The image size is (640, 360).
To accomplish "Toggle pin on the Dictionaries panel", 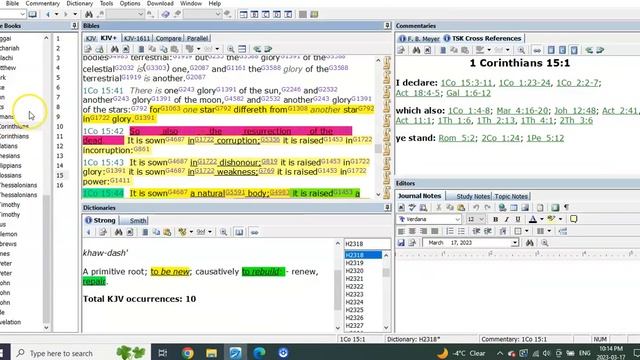I will point(387,208).
